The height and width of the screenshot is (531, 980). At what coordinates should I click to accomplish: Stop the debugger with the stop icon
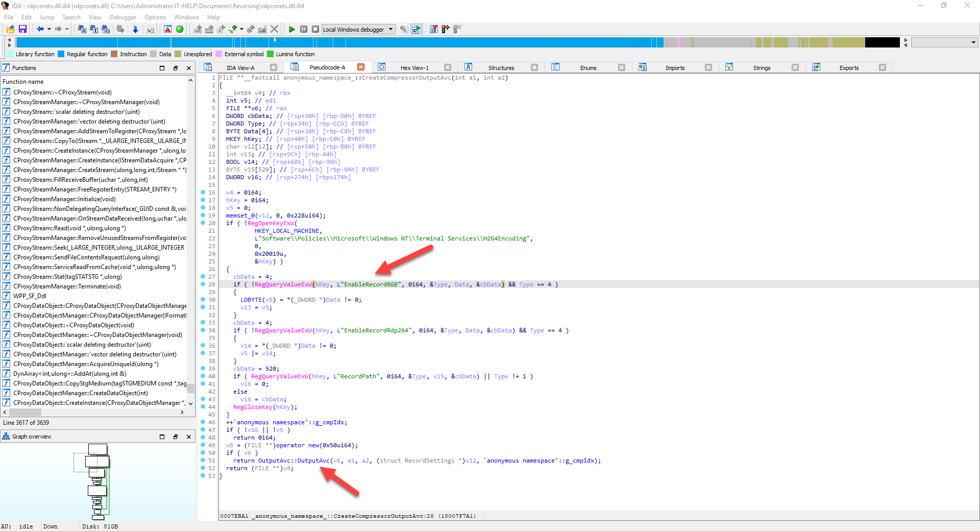tap(315, 29)
